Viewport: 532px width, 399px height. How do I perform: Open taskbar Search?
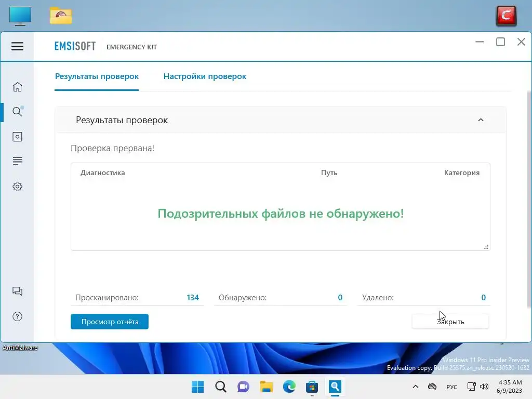pyautogui.click(x=220, y=387)
